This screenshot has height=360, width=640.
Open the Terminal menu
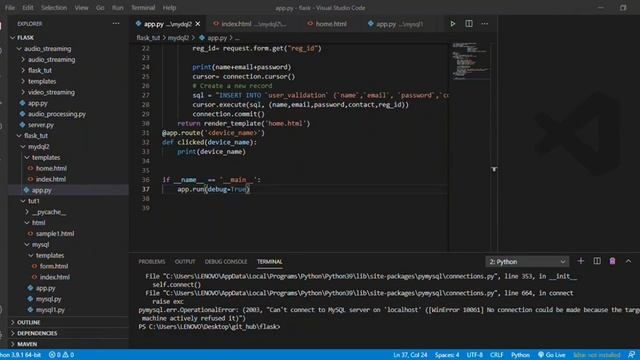[x=143, y=8]
